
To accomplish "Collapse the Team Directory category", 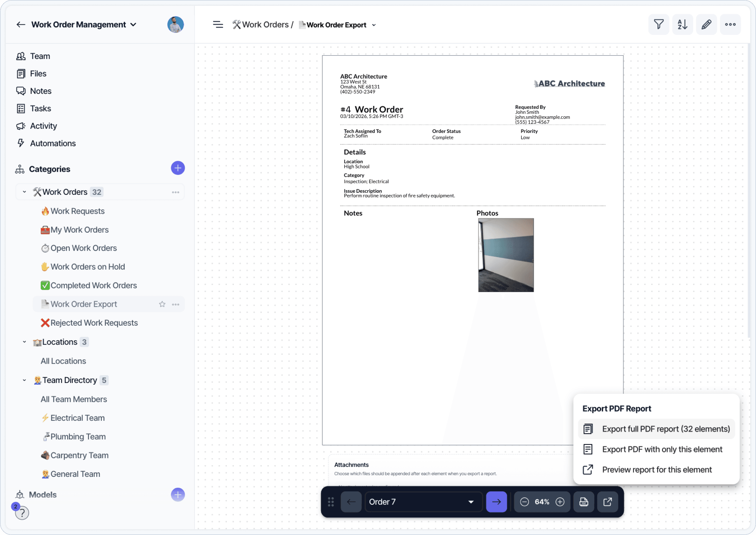I will (x=24, y=380).
